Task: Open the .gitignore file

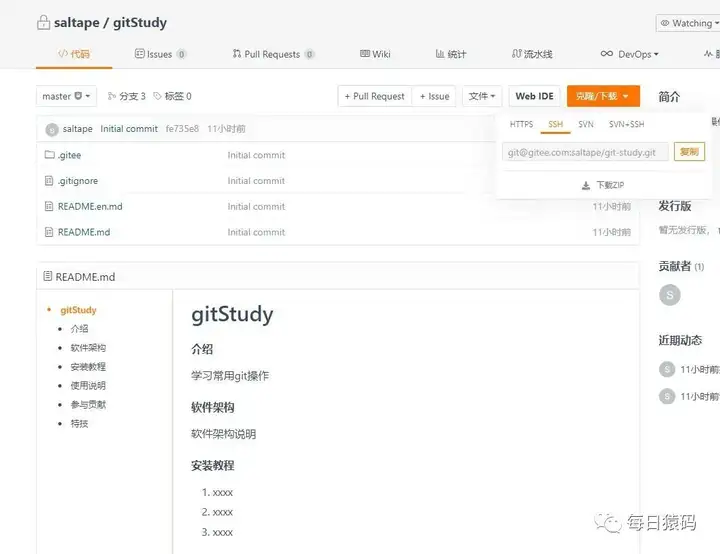Action: (78, 181)
